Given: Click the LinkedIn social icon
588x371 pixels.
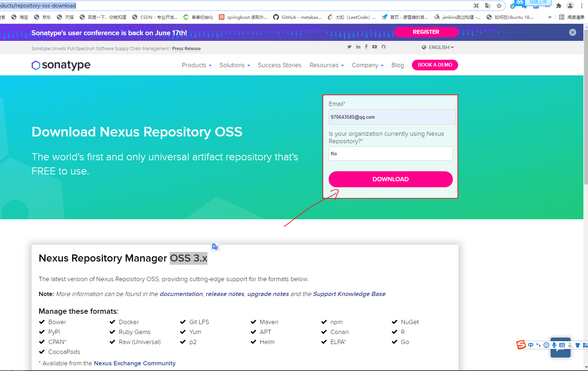Looking at the screenshot, I should [358, 47].
